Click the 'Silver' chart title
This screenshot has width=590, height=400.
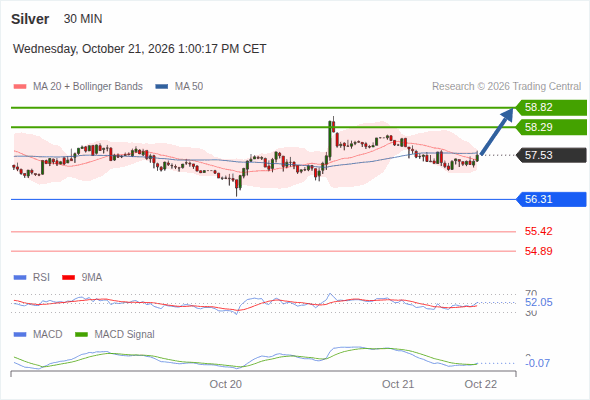click(x=30, y=19)
